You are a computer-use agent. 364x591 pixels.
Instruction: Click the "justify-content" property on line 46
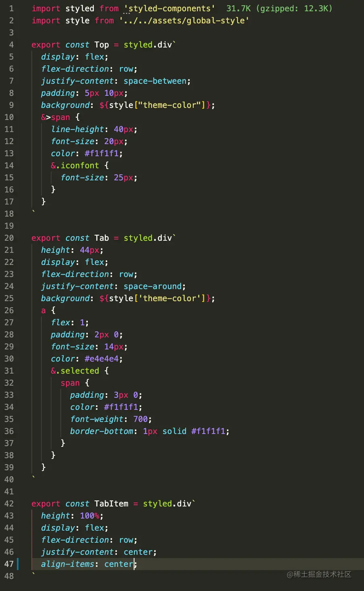[77, 552]
